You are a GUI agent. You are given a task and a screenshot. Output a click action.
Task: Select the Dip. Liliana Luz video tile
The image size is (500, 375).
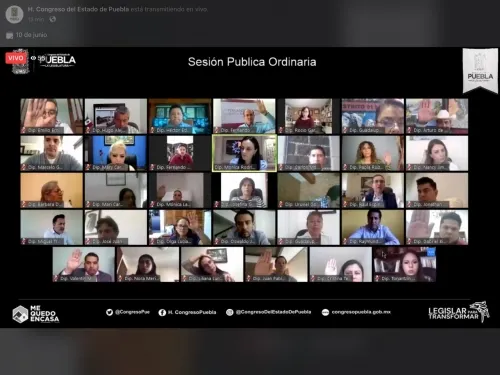tap(212, 264)
